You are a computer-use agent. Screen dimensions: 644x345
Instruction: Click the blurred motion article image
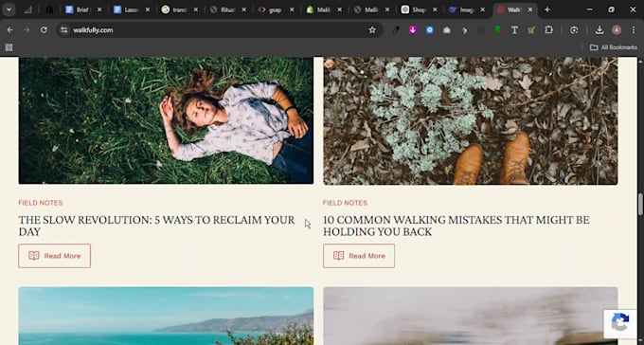[471, 316]
